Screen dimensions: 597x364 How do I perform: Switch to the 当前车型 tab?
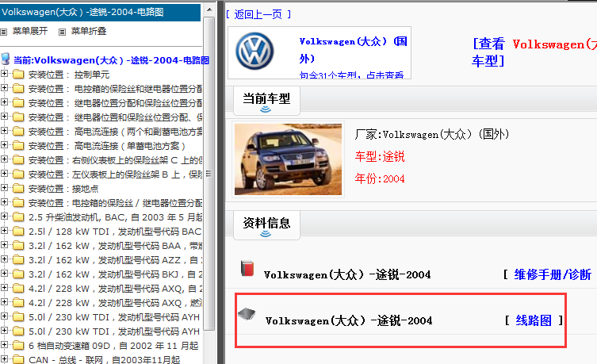coord(266,101)
